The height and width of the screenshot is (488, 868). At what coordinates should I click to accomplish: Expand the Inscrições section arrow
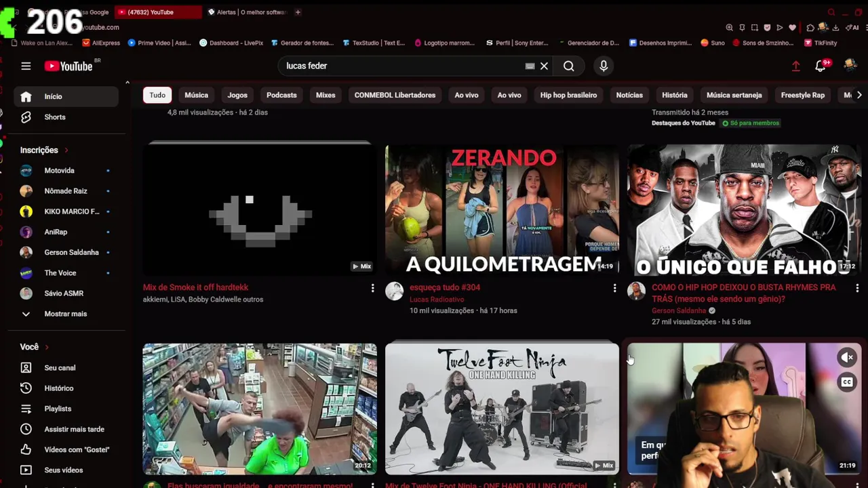(x=66, y=150)
